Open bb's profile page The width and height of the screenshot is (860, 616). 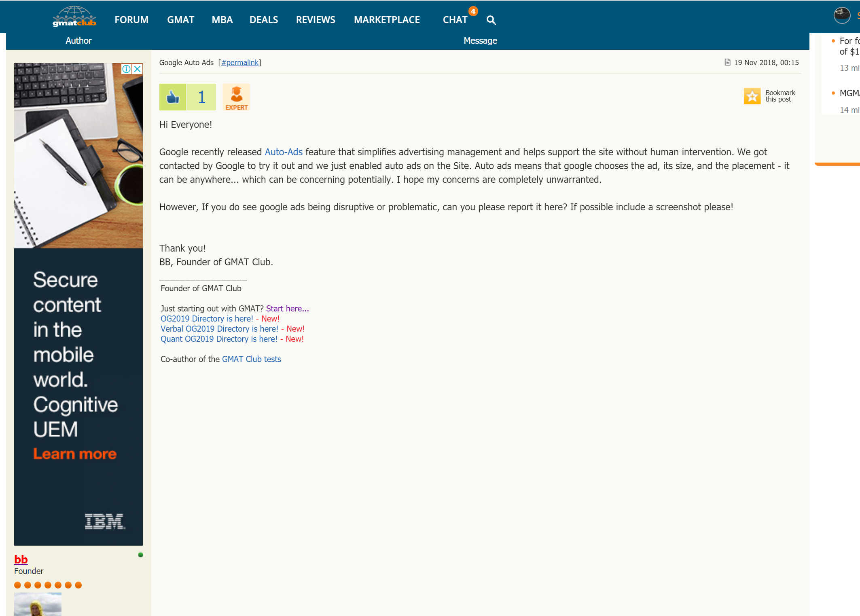21,559
